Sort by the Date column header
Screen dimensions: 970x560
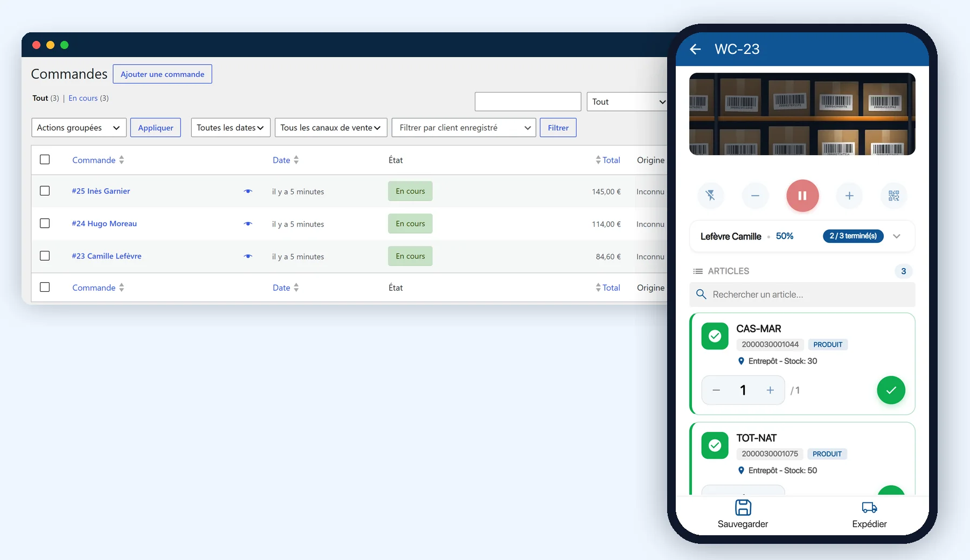[x=286, y=160]
